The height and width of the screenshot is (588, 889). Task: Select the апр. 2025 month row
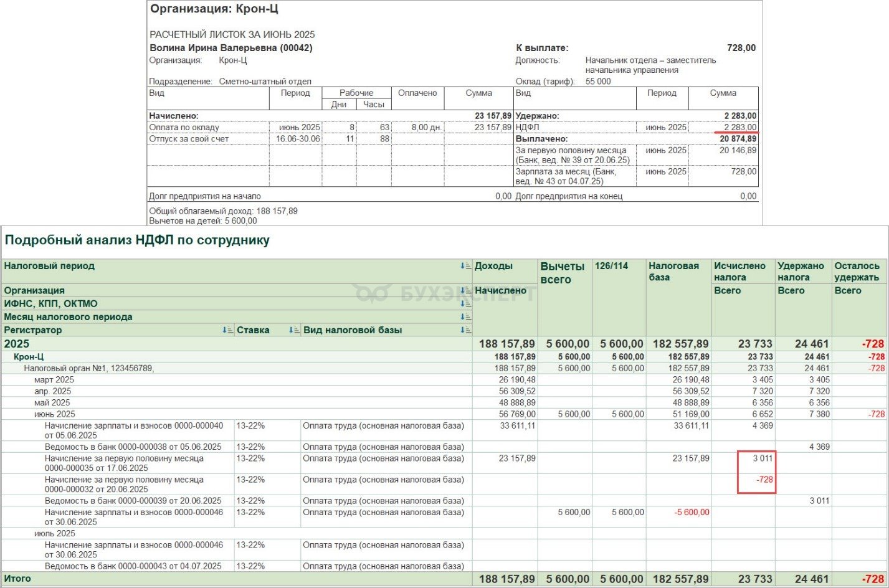[445, 391]
